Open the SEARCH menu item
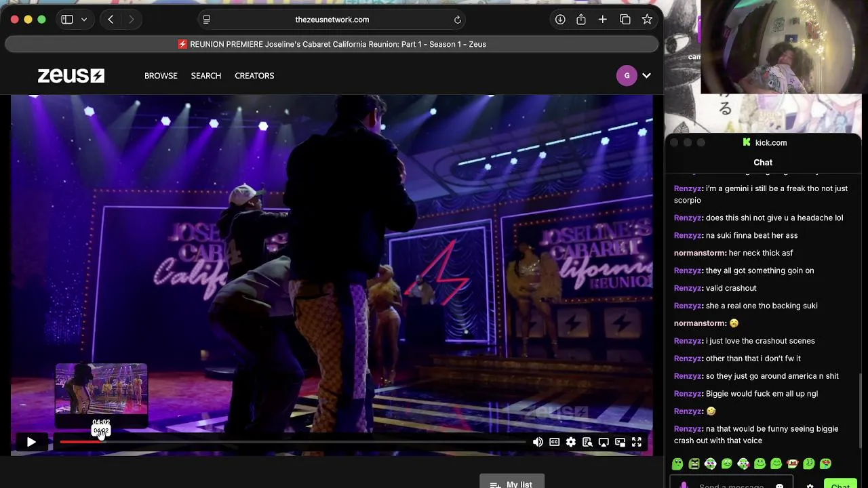Screen dimensions: 868x488 [206, 75]
